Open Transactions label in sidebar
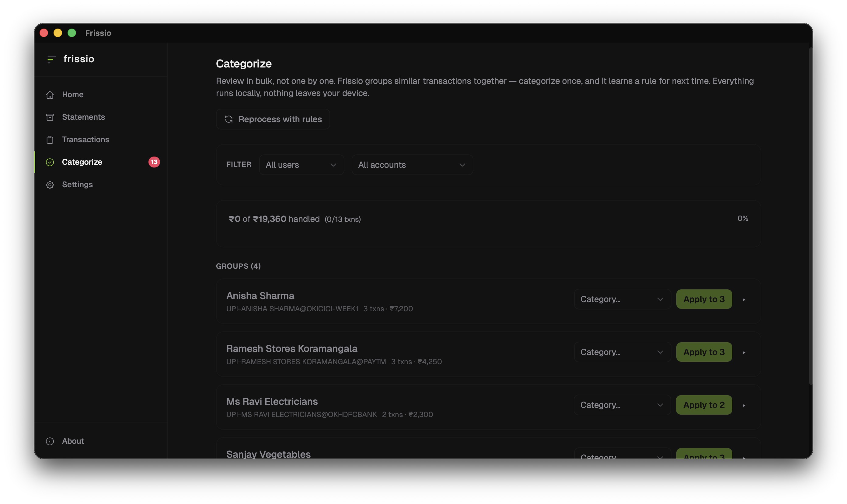This screenshot has height=504, width=847. coord(86,140)
